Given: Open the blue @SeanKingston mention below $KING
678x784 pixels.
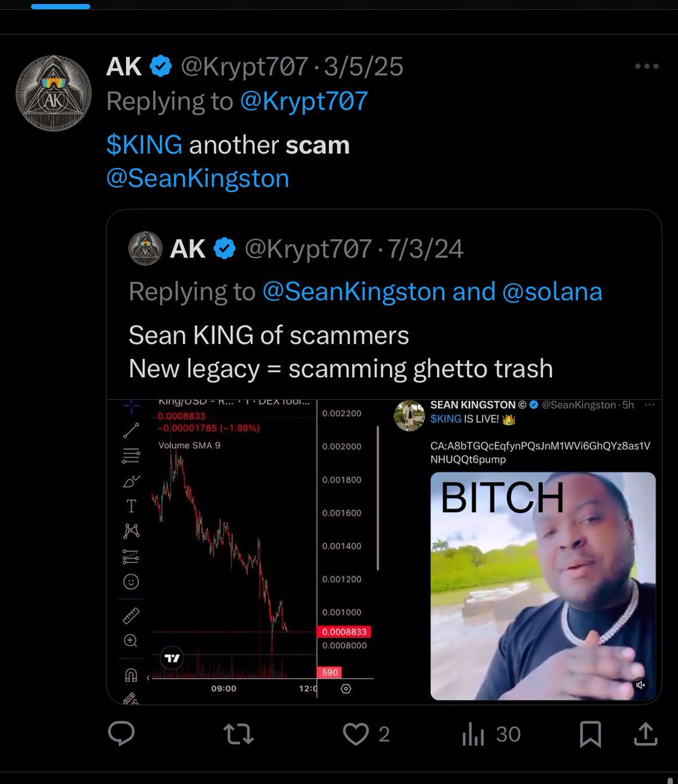Looking at the screenshot, I should pyautogui.click(x=197, y=178).
